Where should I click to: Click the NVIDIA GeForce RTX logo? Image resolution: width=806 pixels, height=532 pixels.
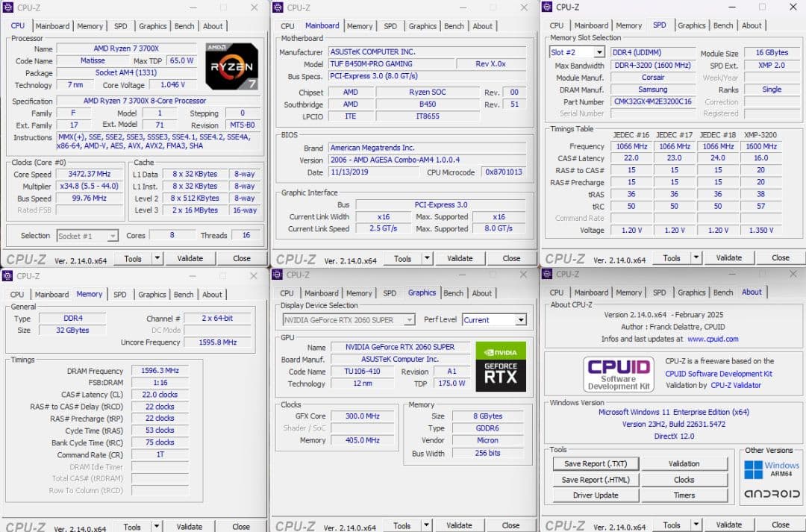pyautogui.click(x=501, y=366)
